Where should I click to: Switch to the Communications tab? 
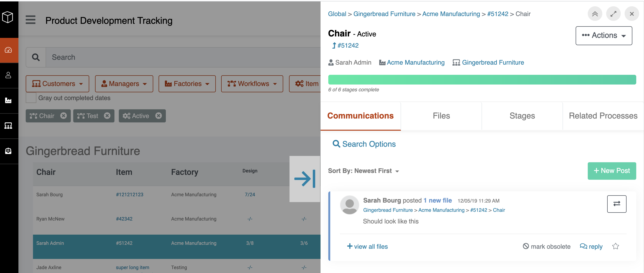[x=361, y=116]
